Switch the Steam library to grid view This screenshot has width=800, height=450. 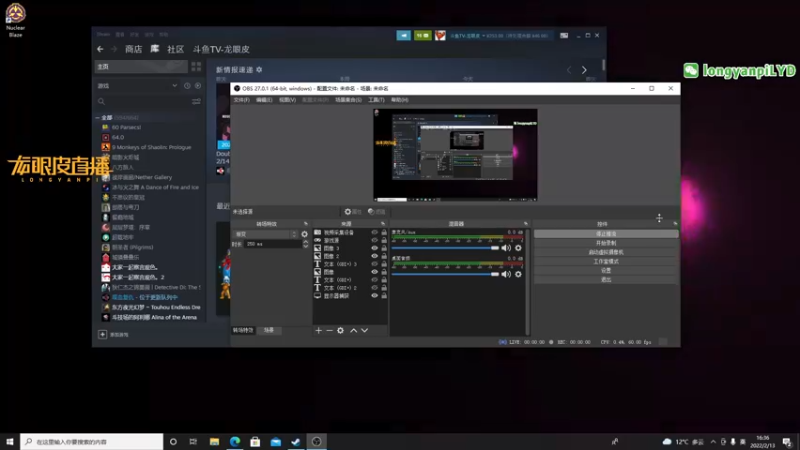tap(196, 66)
